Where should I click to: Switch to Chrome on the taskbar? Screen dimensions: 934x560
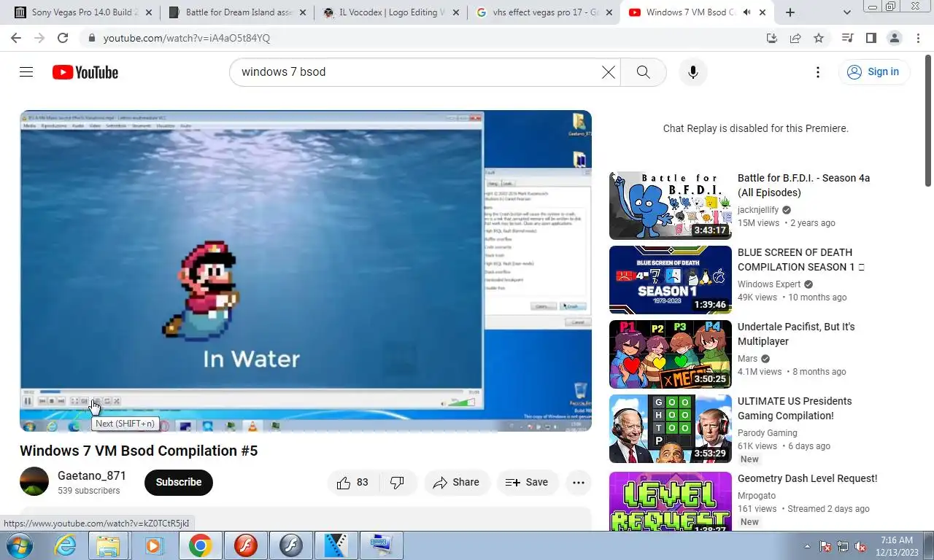200,545
